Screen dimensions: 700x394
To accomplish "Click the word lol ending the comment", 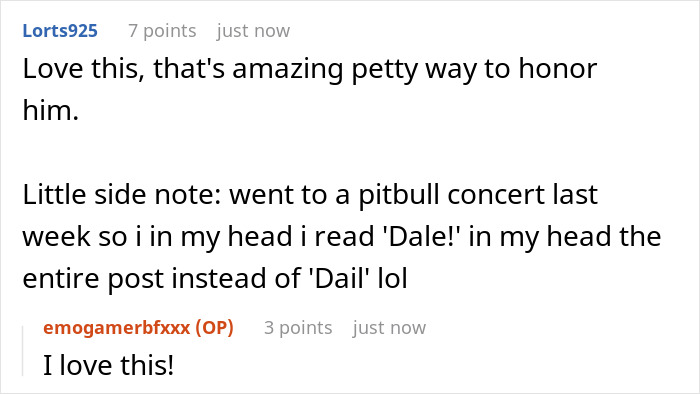I will pos(392,278).
